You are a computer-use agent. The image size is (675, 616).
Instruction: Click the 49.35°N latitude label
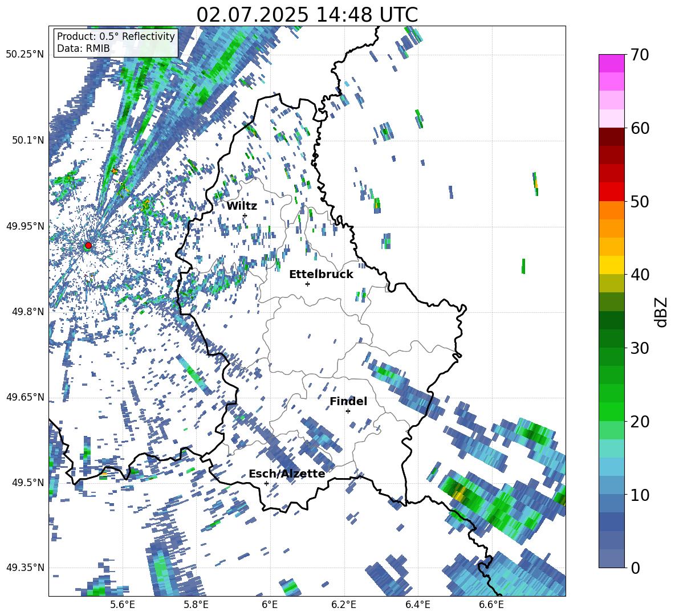[x=25, y=568]
